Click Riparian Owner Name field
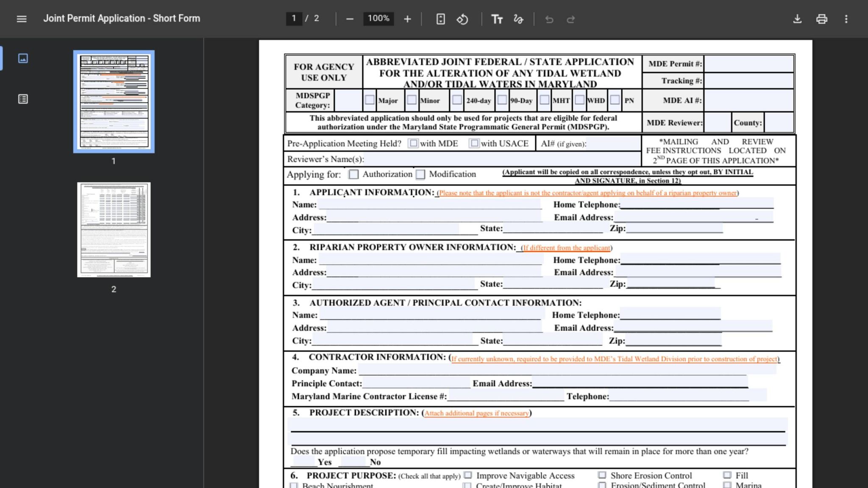 click(x=431, y=259)
